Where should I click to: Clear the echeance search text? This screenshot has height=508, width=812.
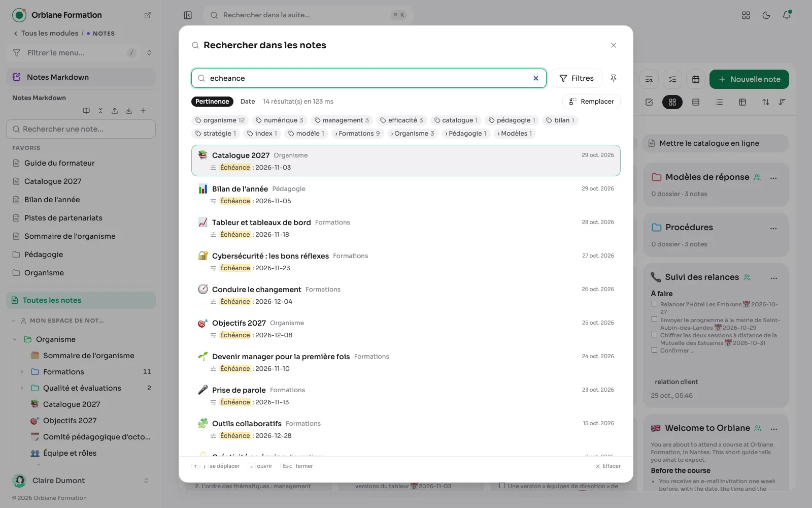pyautogui.click(x=535, y=78)
